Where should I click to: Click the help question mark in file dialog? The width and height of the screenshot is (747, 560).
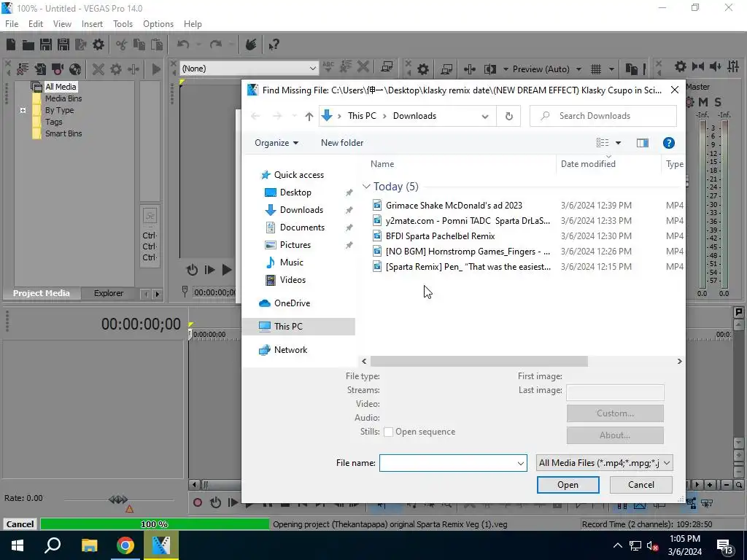coord(668,143)
